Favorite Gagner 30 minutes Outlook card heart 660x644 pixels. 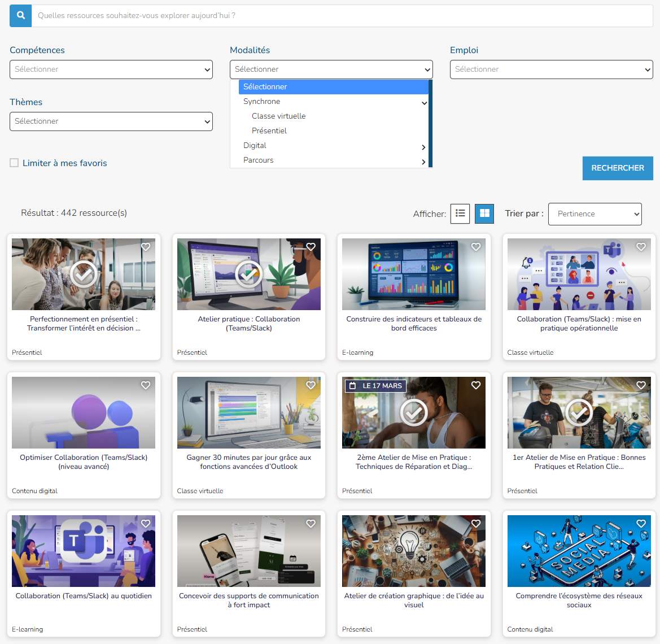311,385
